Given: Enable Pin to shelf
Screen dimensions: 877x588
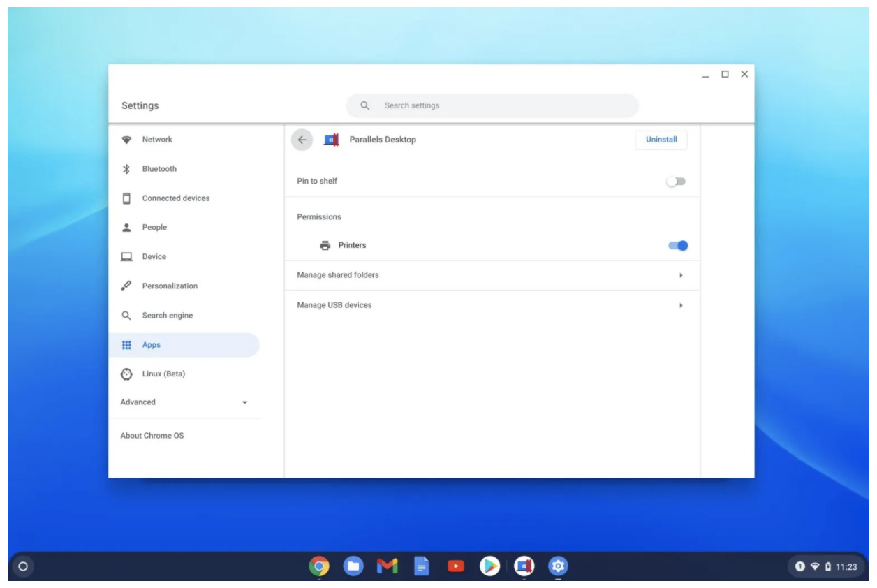Looking at the screenshot, I should 677,180.
